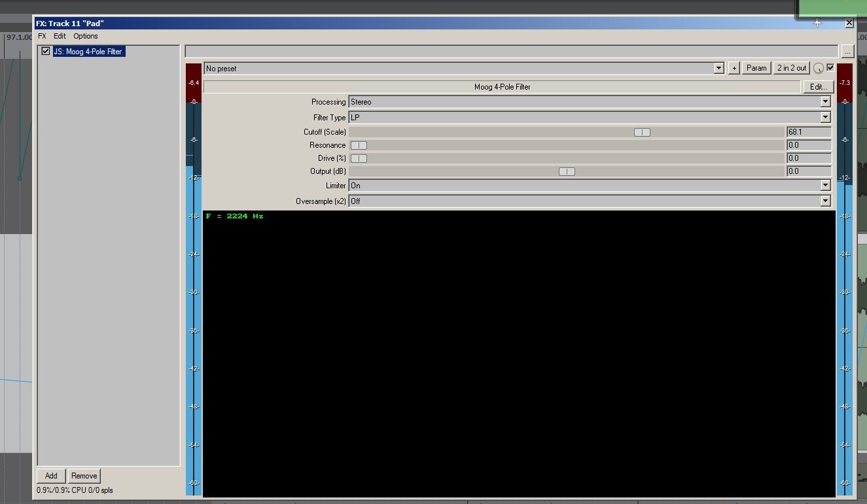The image size is (867, 504).
Task: Click Remove to delete the selected FX
Action: click(84, 476)
